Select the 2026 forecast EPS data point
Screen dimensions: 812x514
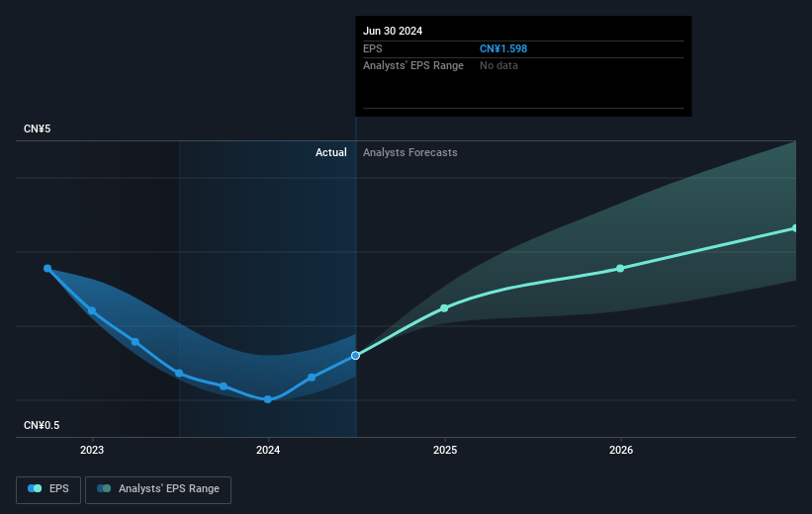(x=620, y=268)
